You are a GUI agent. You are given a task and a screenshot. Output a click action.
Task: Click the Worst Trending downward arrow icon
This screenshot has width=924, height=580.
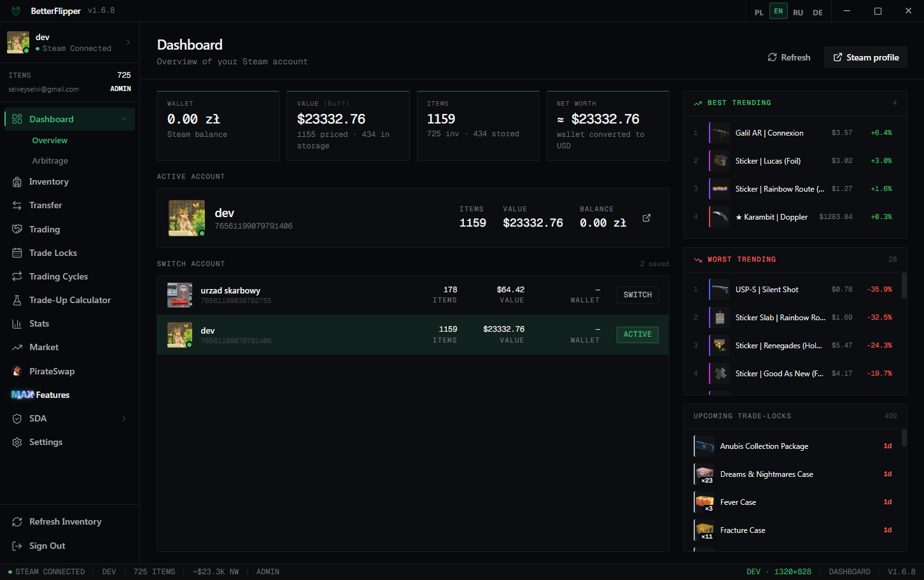tap(698, 260)
